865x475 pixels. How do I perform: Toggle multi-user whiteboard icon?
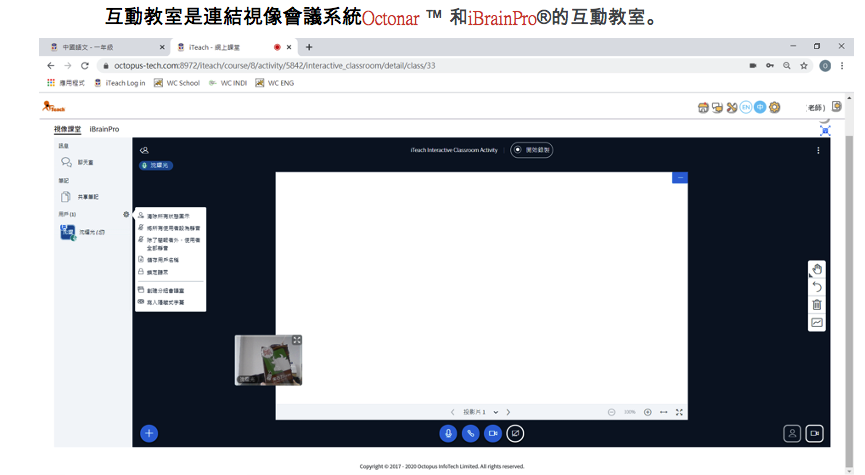pyautogui.click(x=817, y=322)
